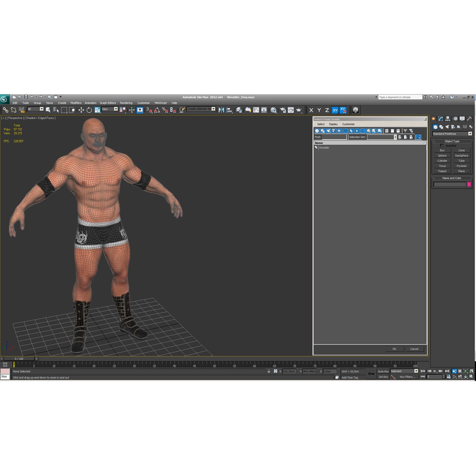
Task: Click the Unlink Selection tool
Action: (x=13, y=110)
